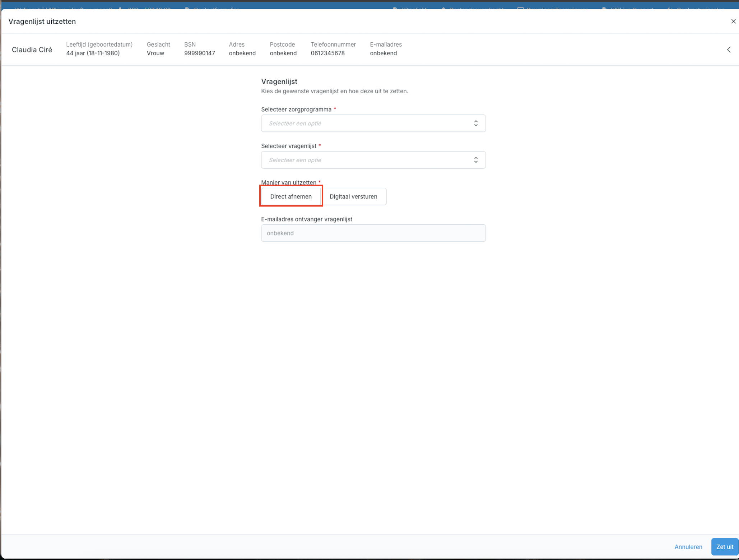Click the Adres onbekend value
This screenshot has height=560, width=739.
242,53
